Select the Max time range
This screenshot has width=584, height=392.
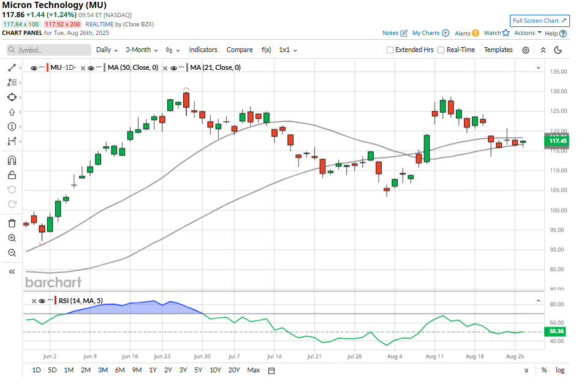point(253,370)
